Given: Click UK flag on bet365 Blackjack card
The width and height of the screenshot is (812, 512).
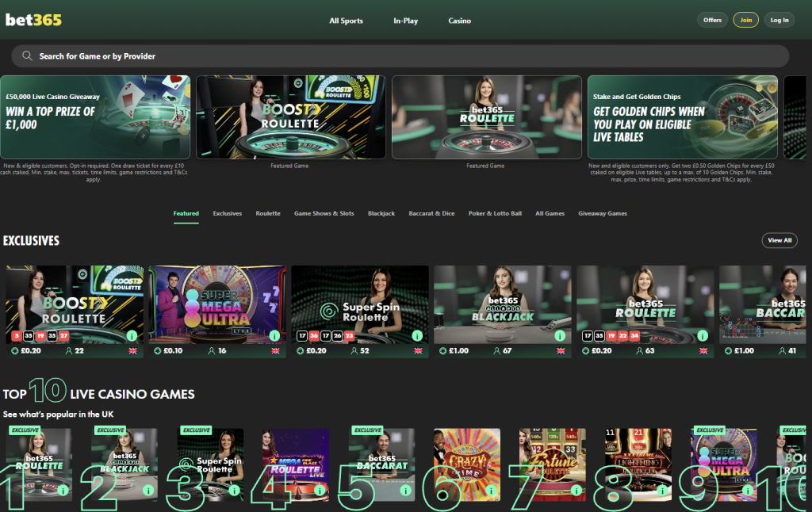Looking at the screenshot, I should tap(561, 351).
